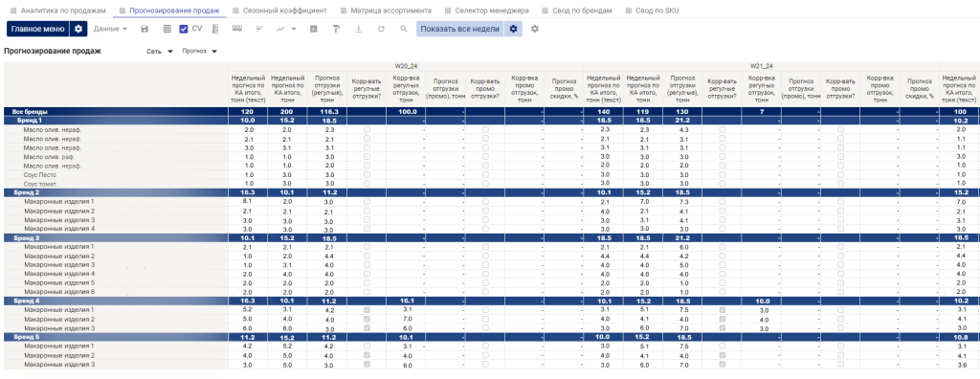This screenshot has width=980, height=379.
Task: Click the column layout icon after CV
Action: coord(215,29)
